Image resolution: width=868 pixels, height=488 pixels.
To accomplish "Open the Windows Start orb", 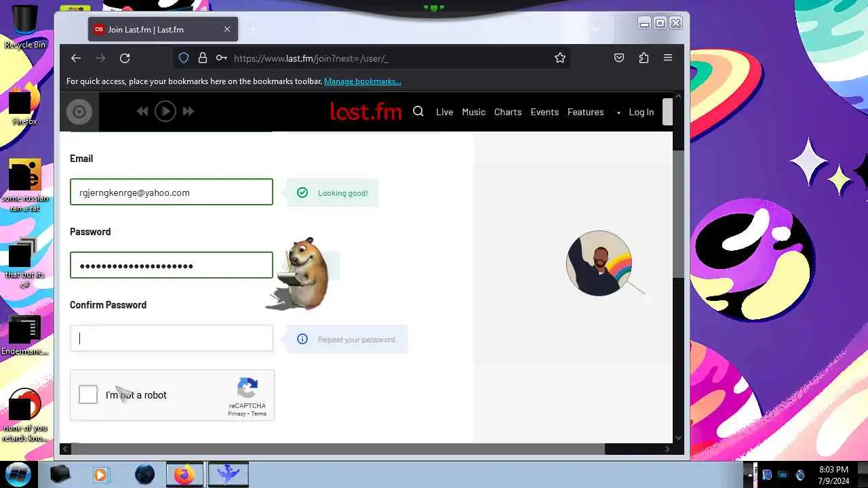I will [19, 474].
